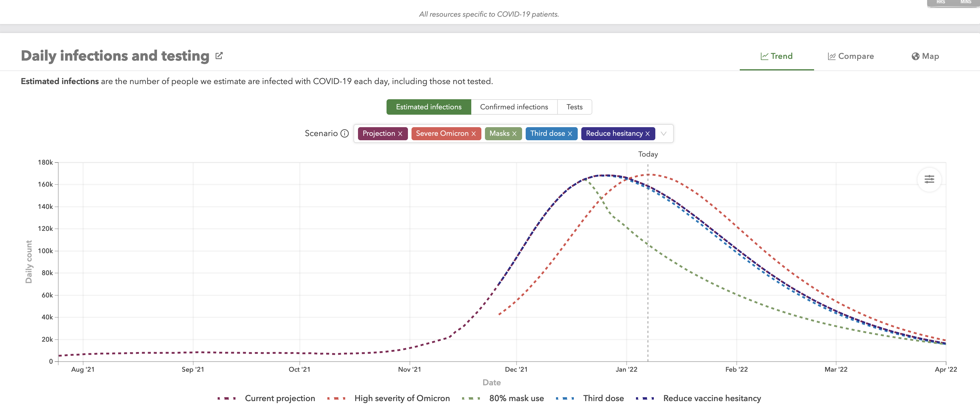Switch to the Compare tab
This screenshot has width=980, height=410.
click(x=851, y=56)
